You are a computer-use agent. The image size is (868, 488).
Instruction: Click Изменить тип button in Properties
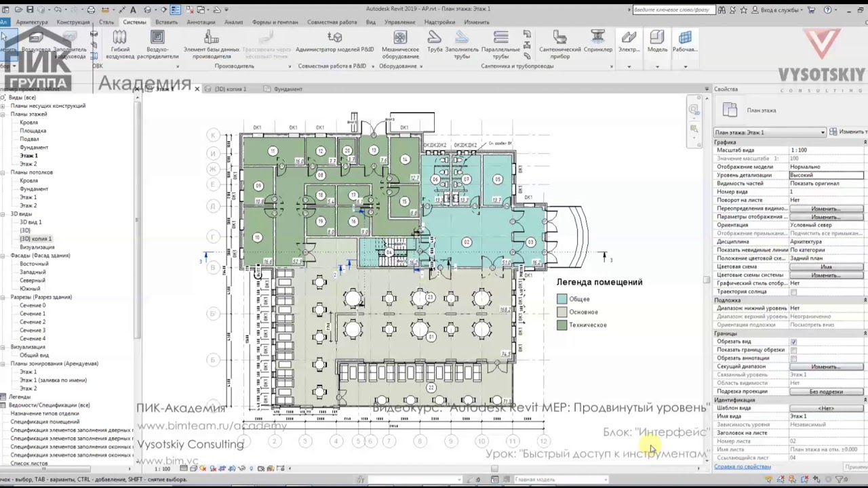[x=848, y=132]
